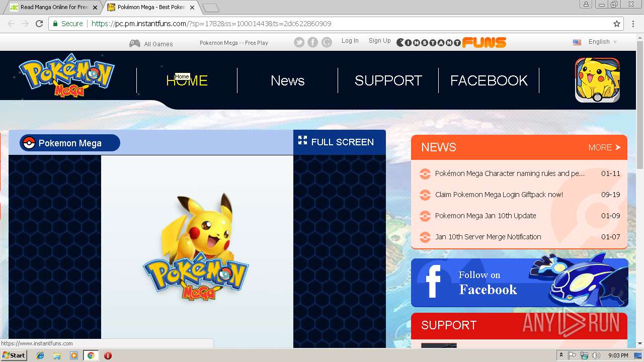The height and width of the screenshot is (362, 644).
Task: Click the All Games link text
Action: coord(158,44)
